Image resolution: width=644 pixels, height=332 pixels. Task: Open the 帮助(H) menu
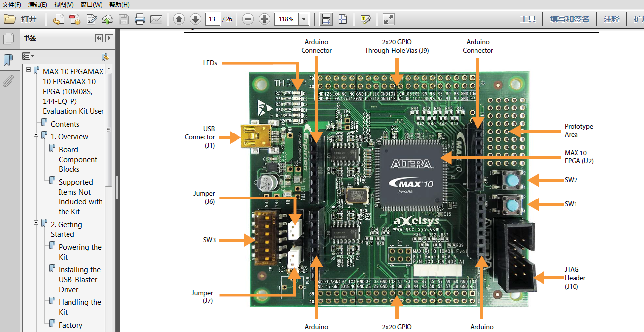coord(119,4)
